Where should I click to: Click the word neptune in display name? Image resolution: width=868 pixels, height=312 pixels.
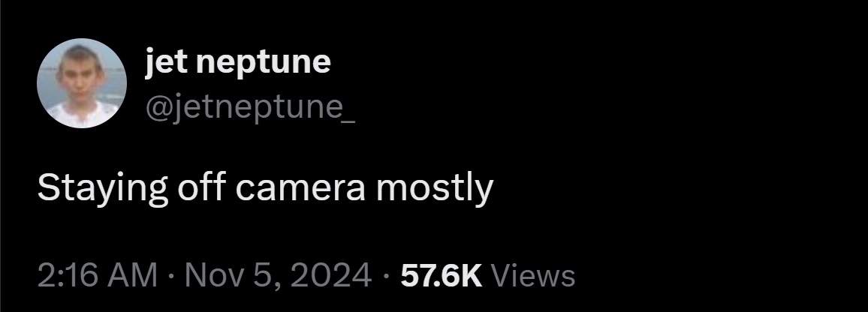264,64
